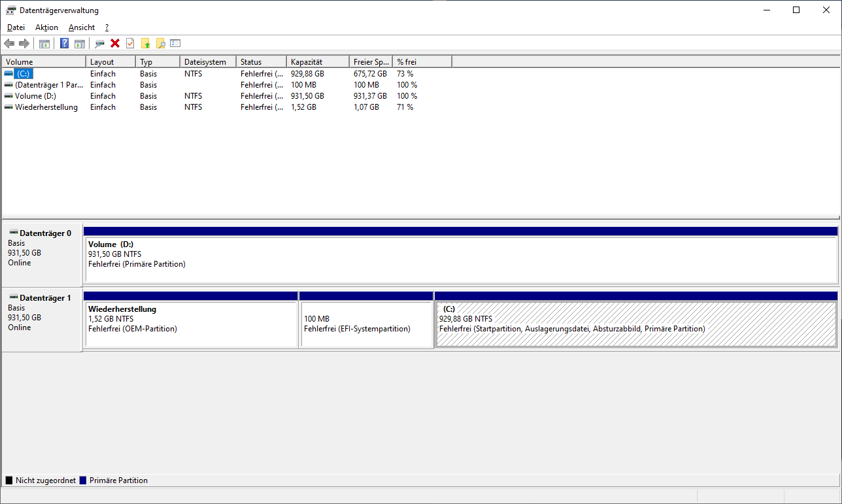Viewport: 842px width, 504px height.
Task: Click the 1,07 GB free space cell
Action: (366, 107)
